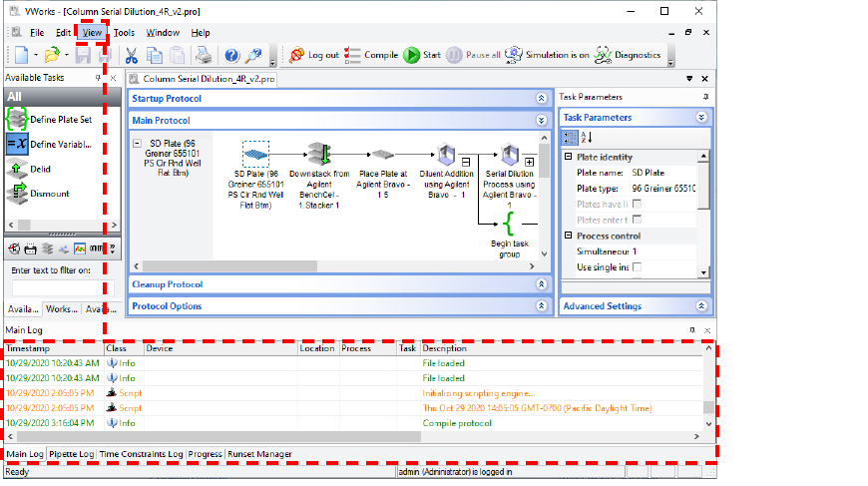Screen dimensions: 868x486
Task: Click the Cut scissors icon
Action: point(131,55)
